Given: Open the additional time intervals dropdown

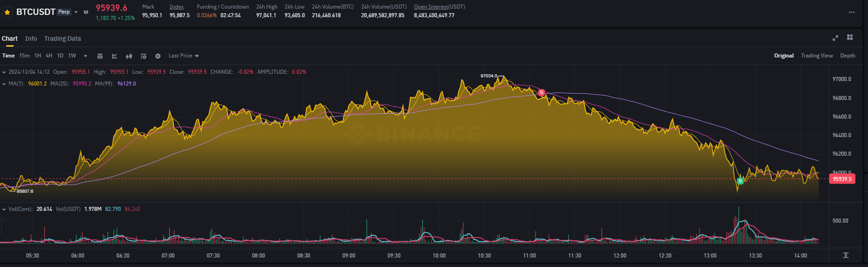Looking at the screenshot, I should (x=85, y=56).
